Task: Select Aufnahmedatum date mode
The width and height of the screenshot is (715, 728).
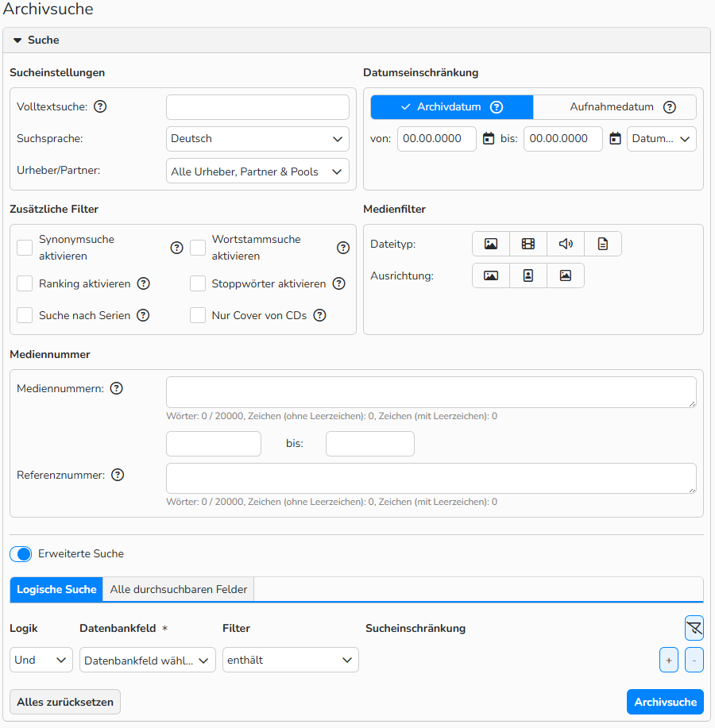Action: (615, 107)
